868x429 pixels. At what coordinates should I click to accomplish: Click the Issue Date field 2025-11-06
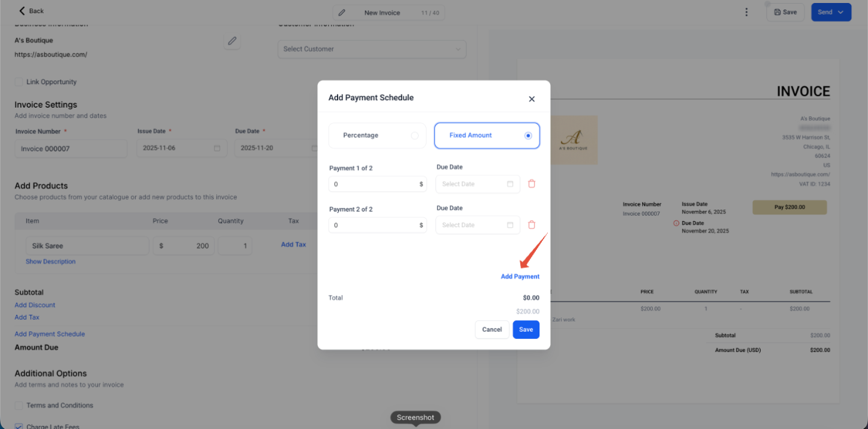(x=182, y=148)
